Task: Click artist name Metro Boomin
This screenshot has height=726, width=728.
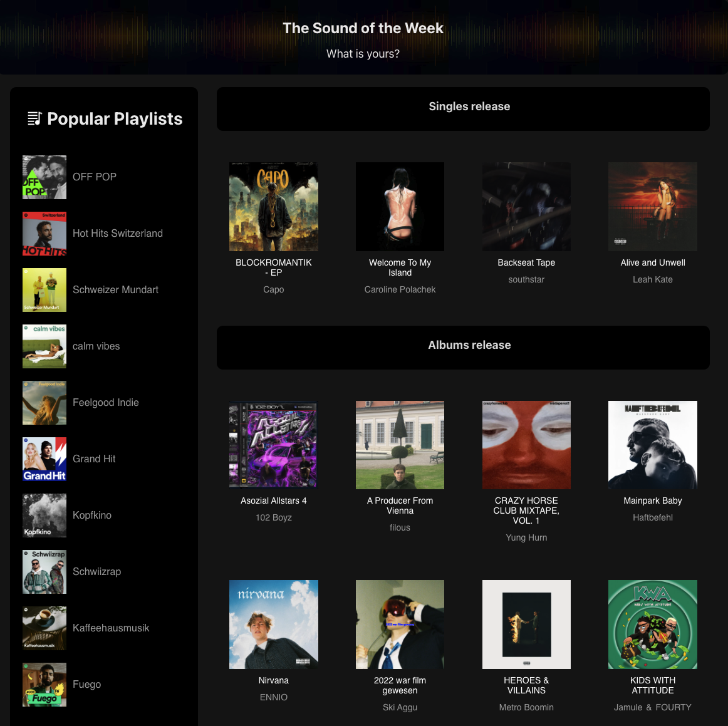Action: 526,707
